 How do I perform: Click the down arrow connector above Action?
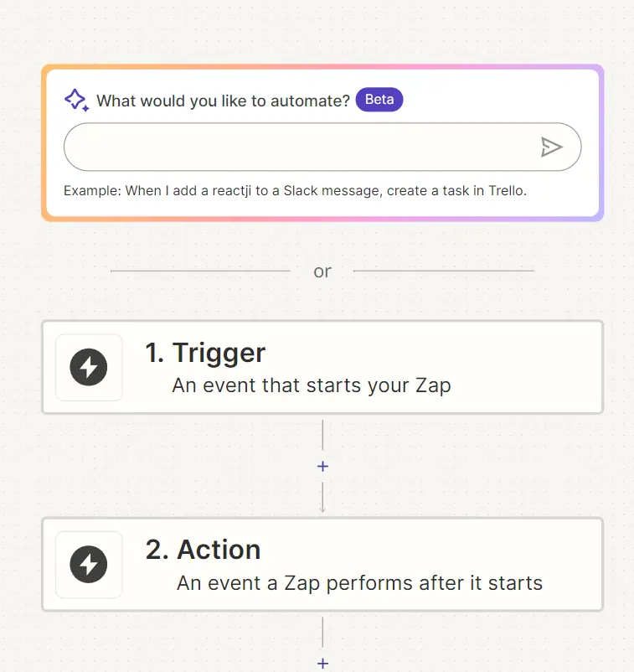click(x=322, y=497)
